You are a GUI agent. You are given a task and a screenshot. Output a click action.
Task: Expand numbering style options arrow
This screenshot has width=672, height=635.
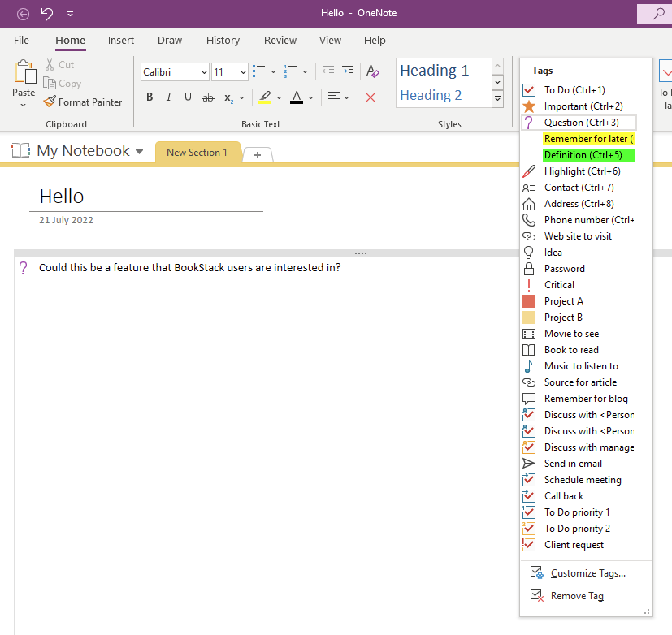tap(306, 72)
